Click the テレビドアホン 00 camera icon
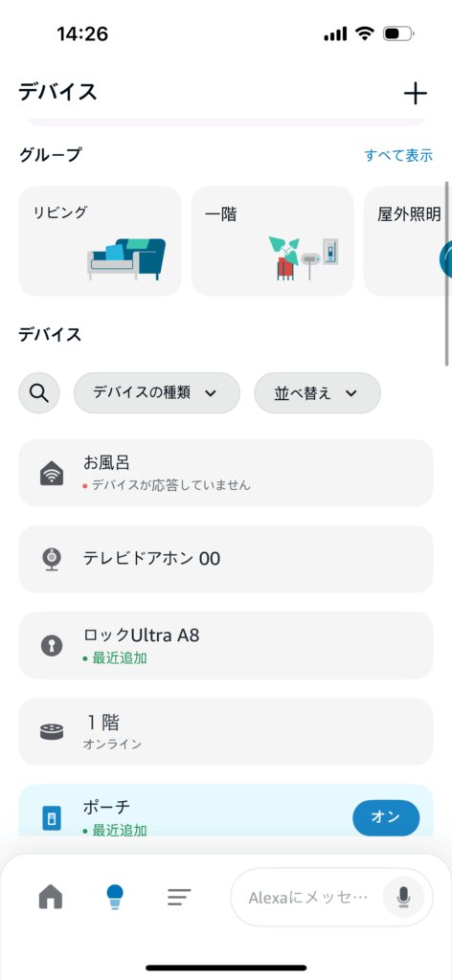452x980 pixels. pyautogui.click(x=52, y=559)
